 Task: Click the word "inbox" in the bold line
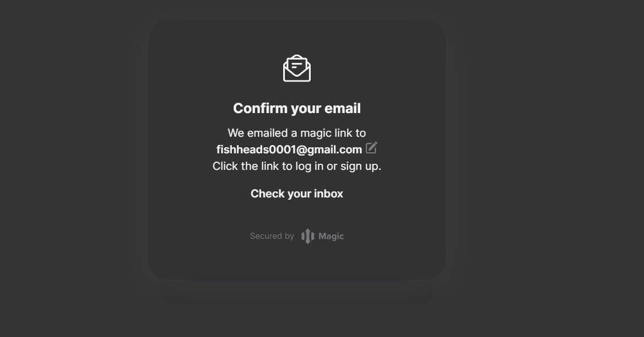pos(328,194)
